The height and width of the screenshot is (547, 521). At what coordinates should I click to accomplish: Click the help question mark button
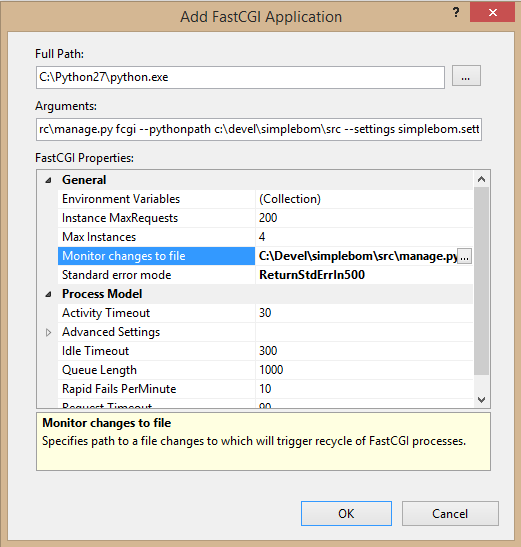[456, 13]
